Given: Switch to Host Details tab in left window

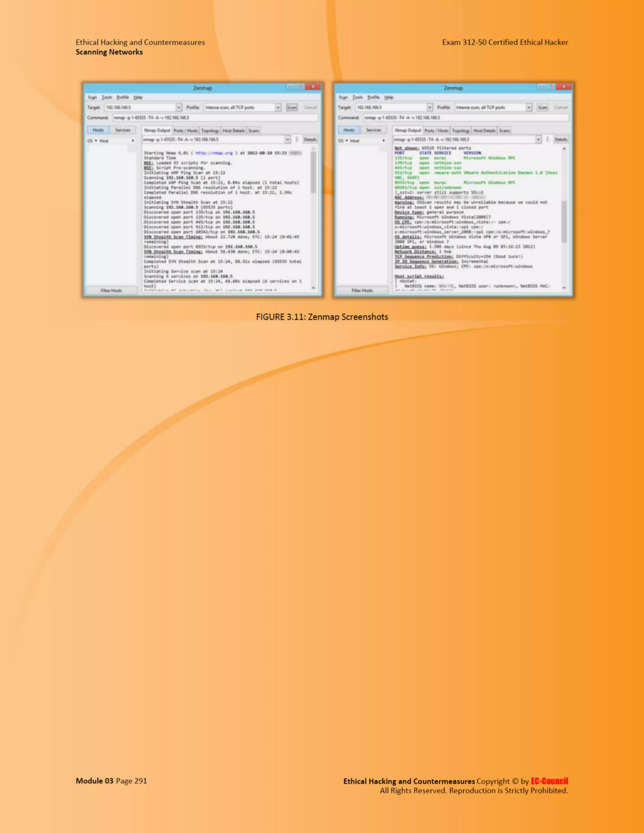Looking at the screenshot, I should click(234, 130).
